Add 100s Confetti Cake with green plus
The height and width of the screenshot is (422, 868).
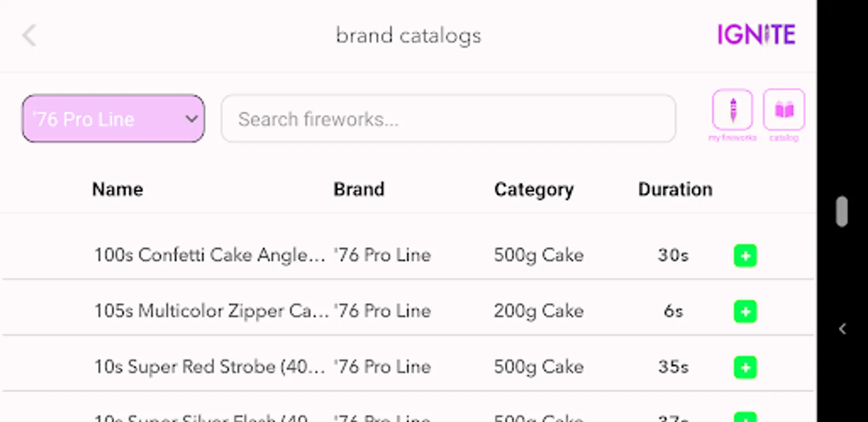click(x=745, y=256)
